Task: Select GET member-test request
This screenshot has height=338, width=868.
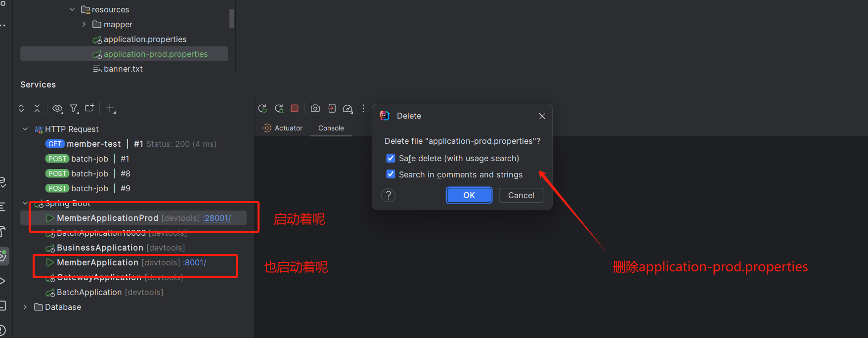Action: click(133, 144)
